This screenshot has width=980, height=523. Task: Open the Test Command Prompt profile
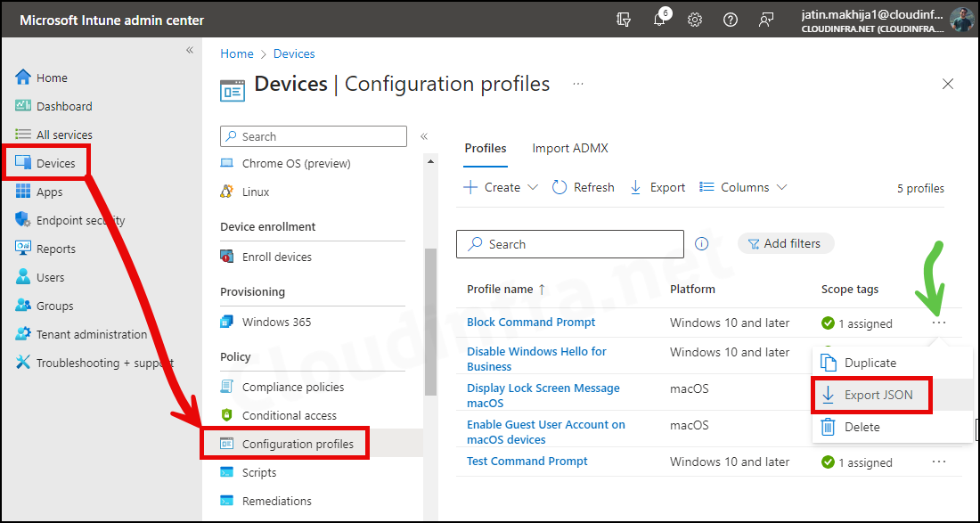click(527, 462)
